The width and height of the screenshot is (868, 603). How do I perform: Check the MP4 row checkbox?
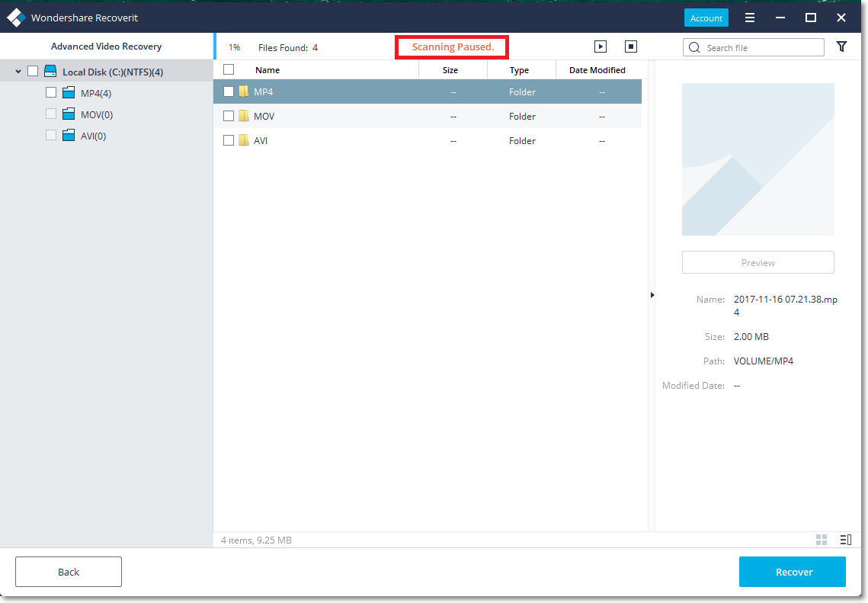229,91
